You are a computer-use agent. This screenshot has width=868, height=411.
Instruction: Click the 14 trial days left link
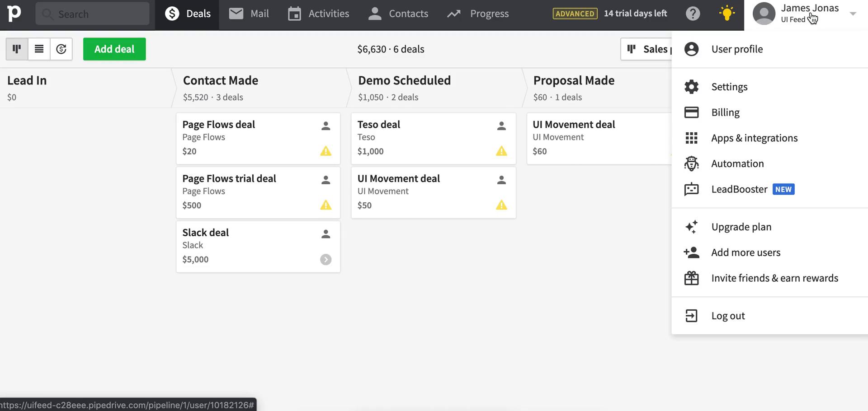(635, 14)
